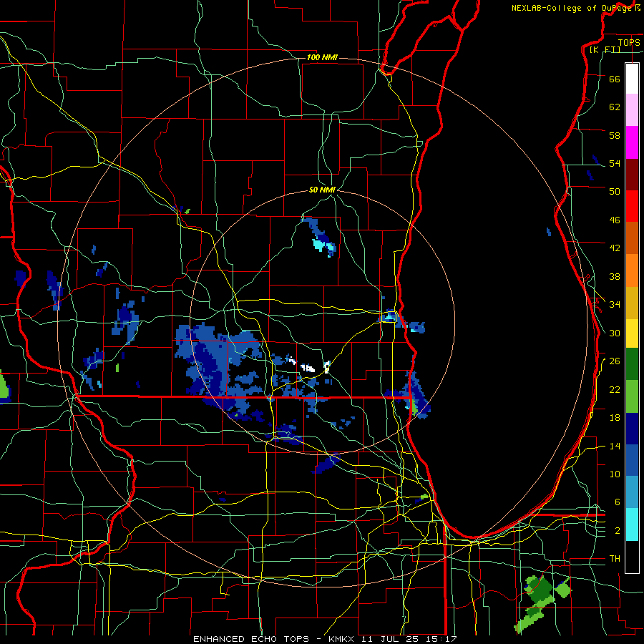The width and height of the screenshot is (644, 644).
Task: Click the "66" legend value
Action: coord(615,79)
